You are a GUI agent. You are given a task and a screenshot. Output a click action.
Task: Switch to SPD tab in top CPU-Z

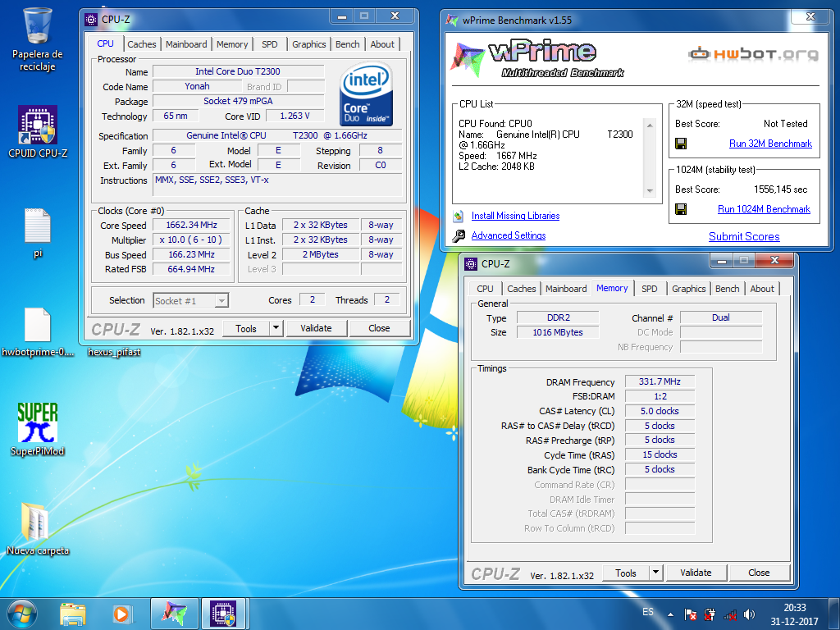(269, 44)
